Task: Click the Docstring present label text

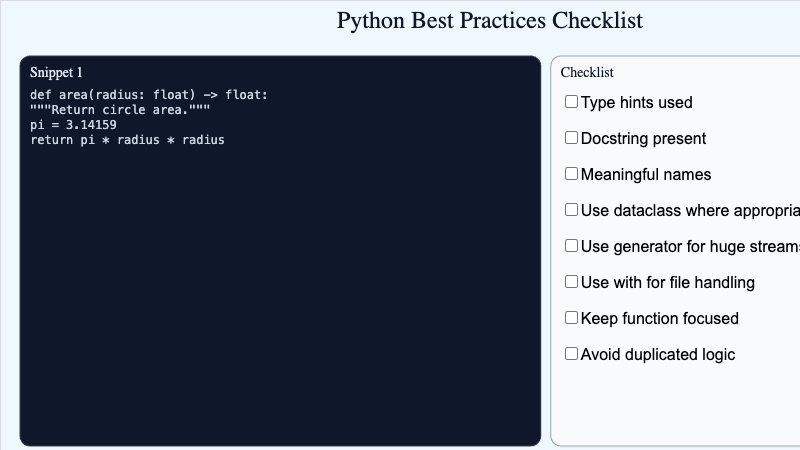Action: pyautogui.click(x=643, y=138)
